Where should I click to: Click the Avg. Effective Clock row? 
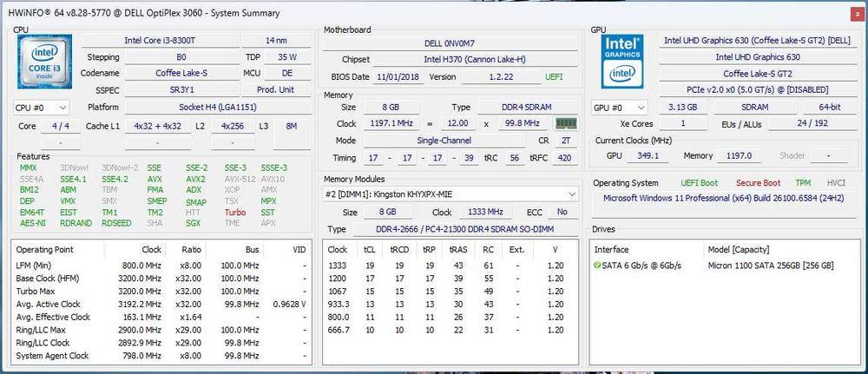(161, 317)
